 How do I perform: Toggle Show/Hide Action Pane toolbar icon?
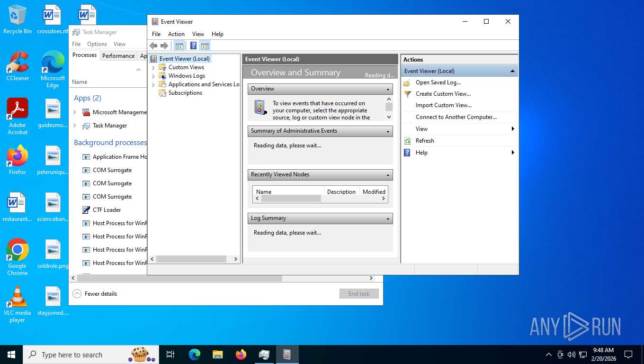[205, 45]
